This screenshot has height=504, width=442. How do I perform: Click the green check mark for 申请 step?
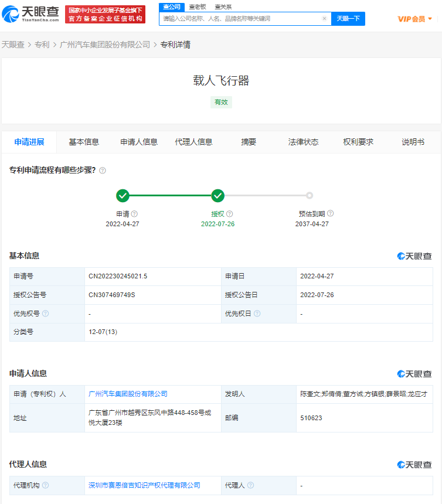[123, 195]
